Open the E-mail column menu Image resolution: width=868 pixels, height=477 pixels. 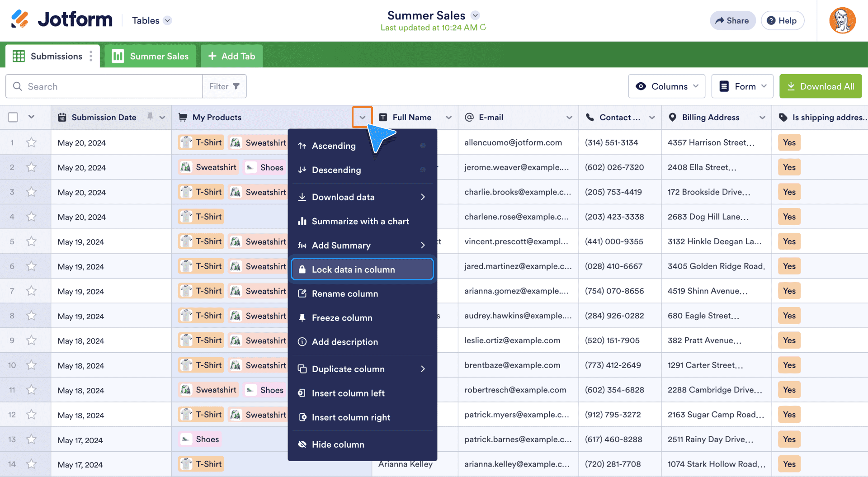tap(569, 117)
